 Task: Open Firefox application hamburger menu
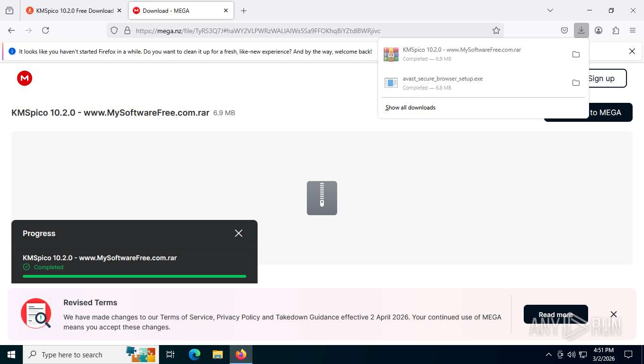click(633, 30)
